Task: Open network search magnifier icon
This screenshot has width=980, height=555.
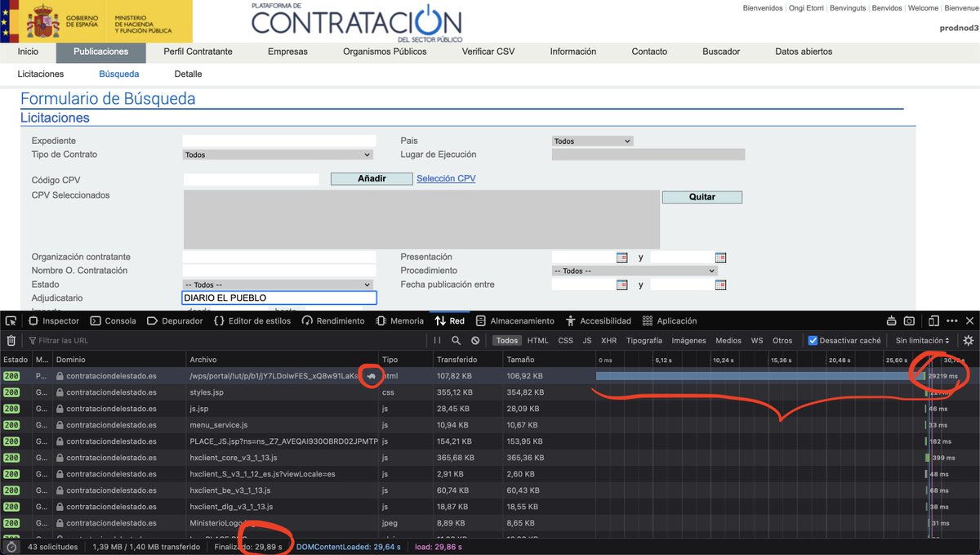Action: [x=457, y=340]
